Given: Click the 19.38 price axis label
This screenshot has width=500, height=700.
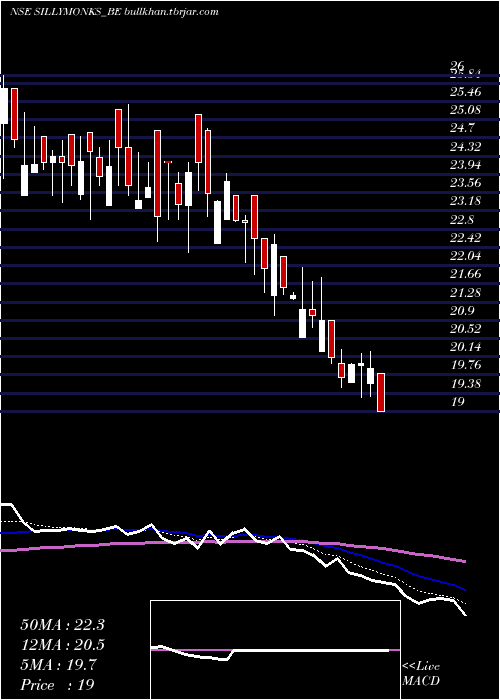Looking at the screenshot, I should [x=465, y=383].
